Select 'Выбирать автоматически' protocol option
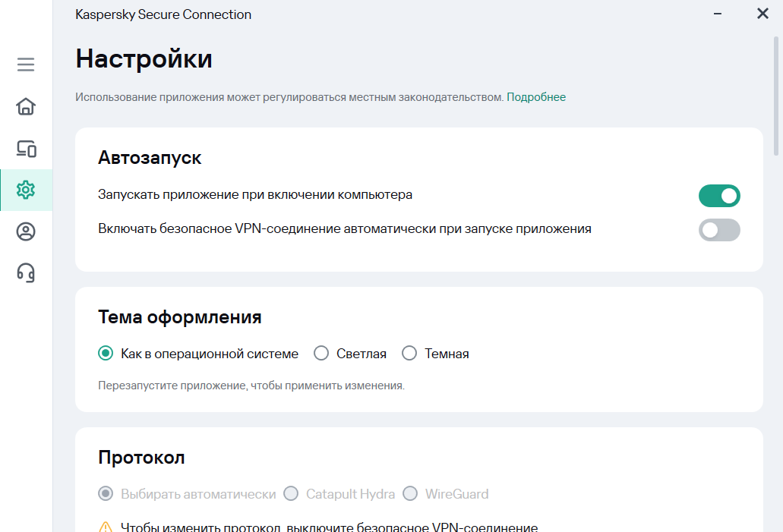The height and width of the screenshot is (532, 783). coord(106,494)
